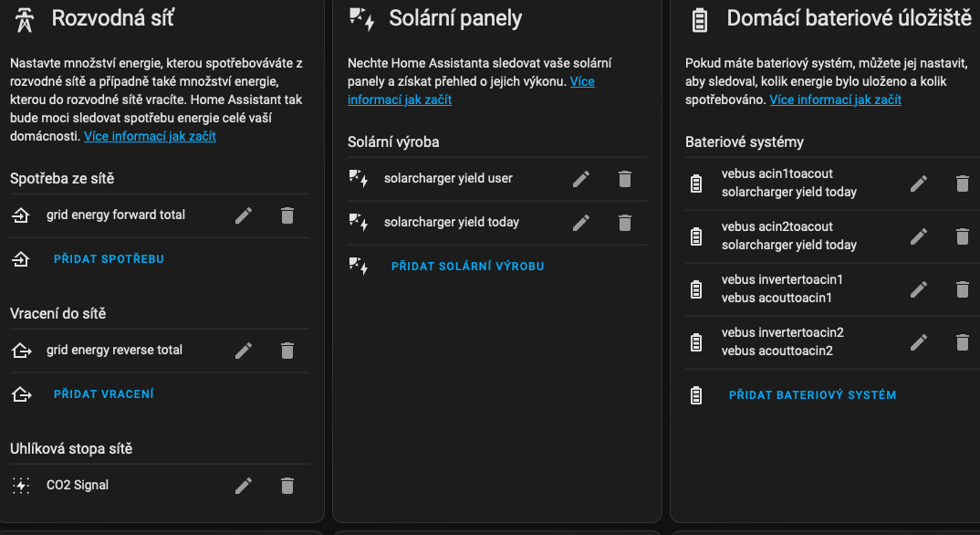Delete the solarcharger yield today entry
980x535 pixels.
click(625, 223)
